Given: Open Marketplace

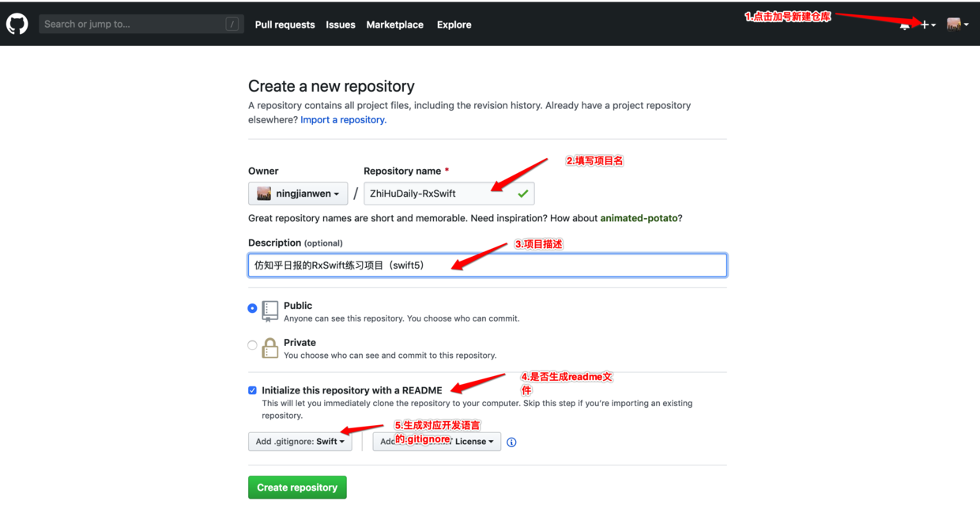Looking at the screenshot, I should point(394,24).
